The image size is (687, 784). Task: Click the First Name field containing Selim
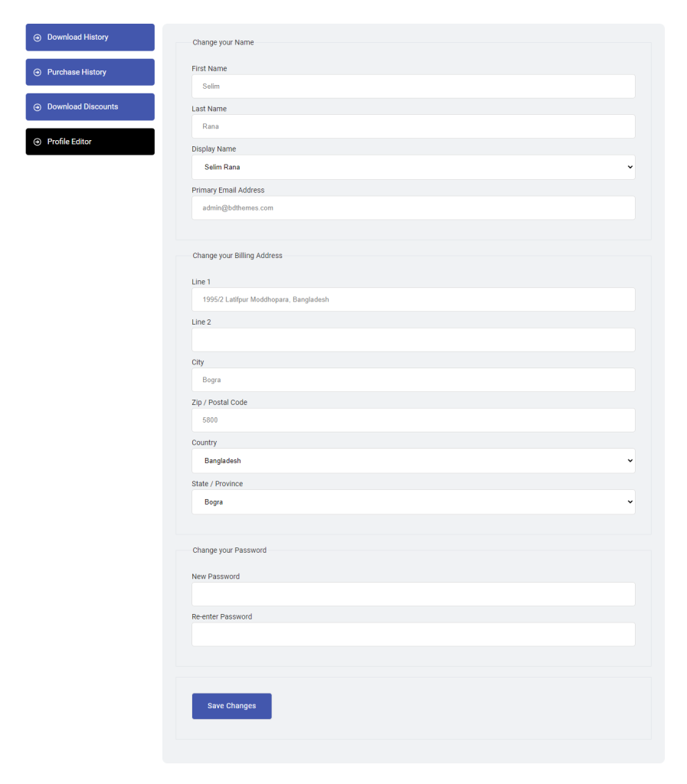[414, 86]
